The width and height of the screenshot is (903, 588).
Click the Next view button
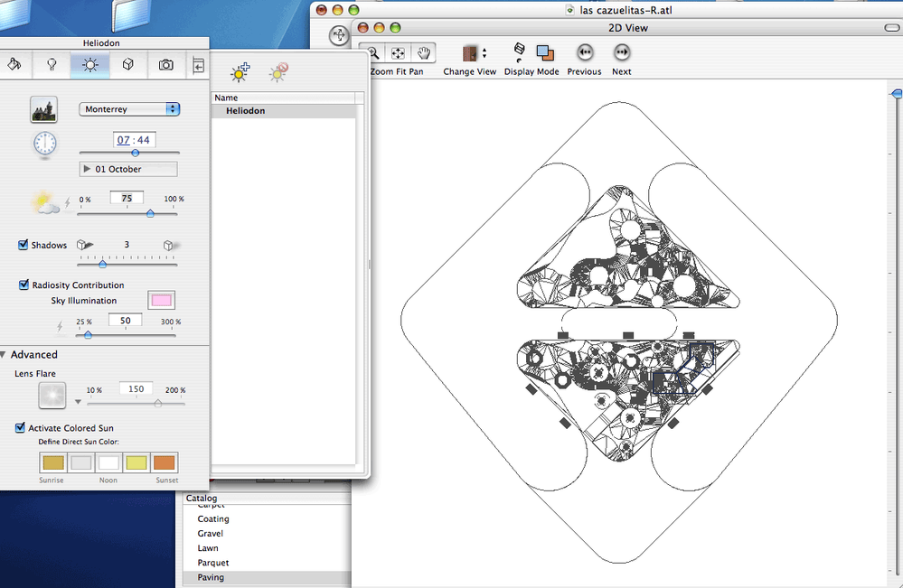pyautogui.click(x=622, y=53)
